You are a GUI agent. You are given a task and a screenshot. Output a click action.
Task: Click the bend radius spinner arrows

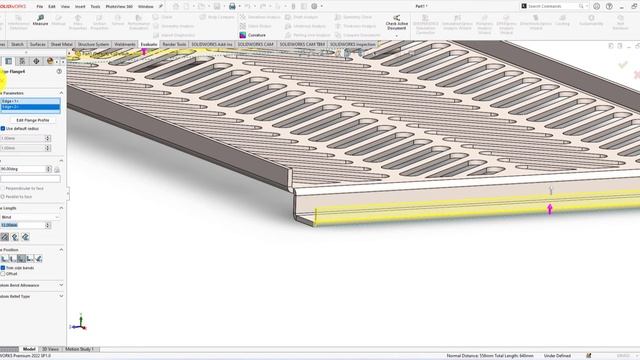[x=48, y=138]
